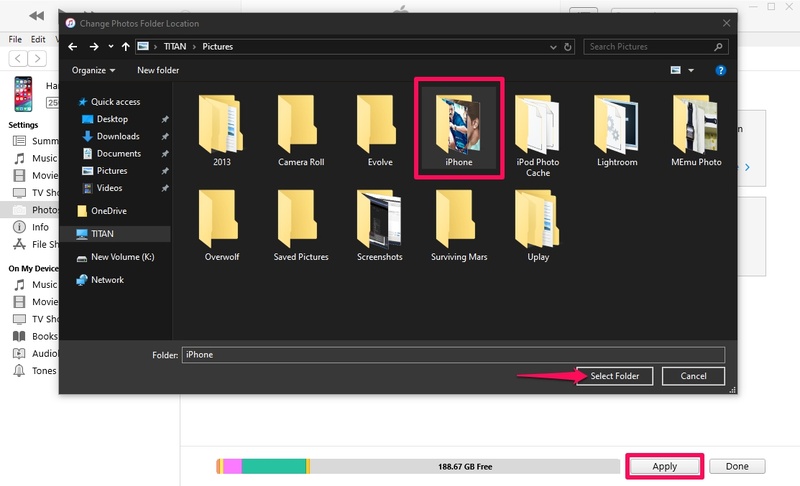Navigate up one folder level

coord(126,46)
